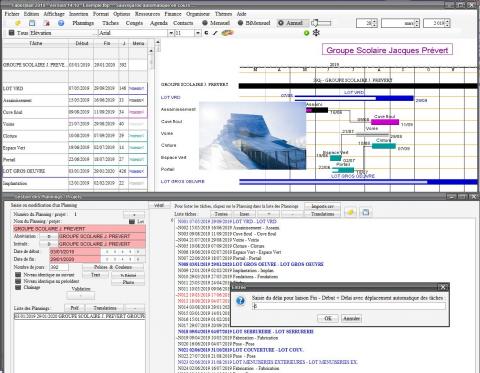Open the Organiseur menu
This screenshot has height=373, width=480.
click(x=198, y=14)
